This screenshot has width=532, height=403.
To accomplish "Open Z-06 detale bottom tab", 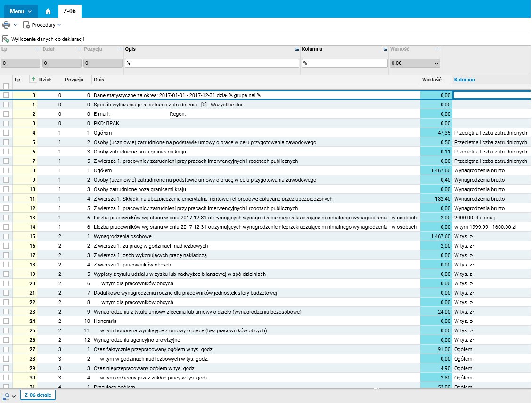I will (38, 395).
